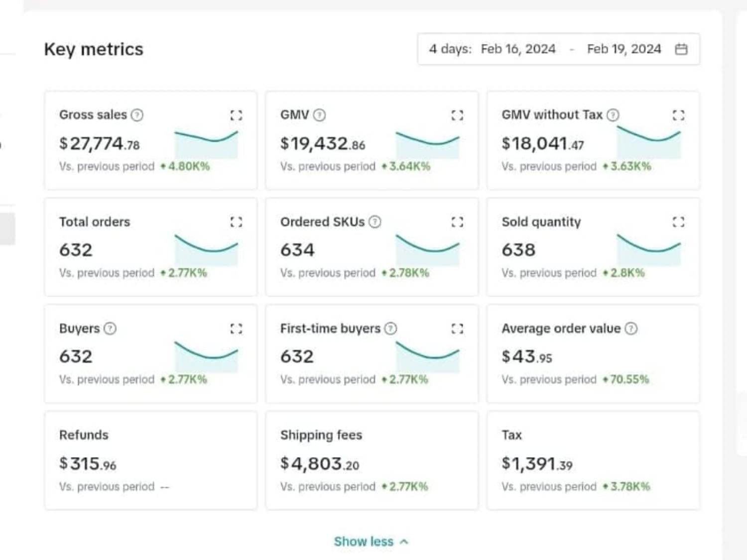Expand the Buyers chart
Image resolution: width=747 pixels, height=560 pixels.
pos(236,329)
